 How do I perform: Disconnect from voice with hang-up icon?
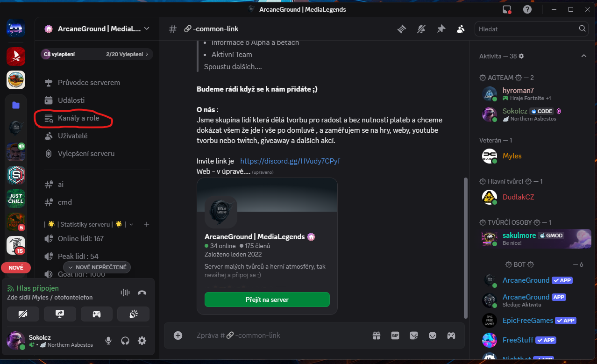point(142,293)
